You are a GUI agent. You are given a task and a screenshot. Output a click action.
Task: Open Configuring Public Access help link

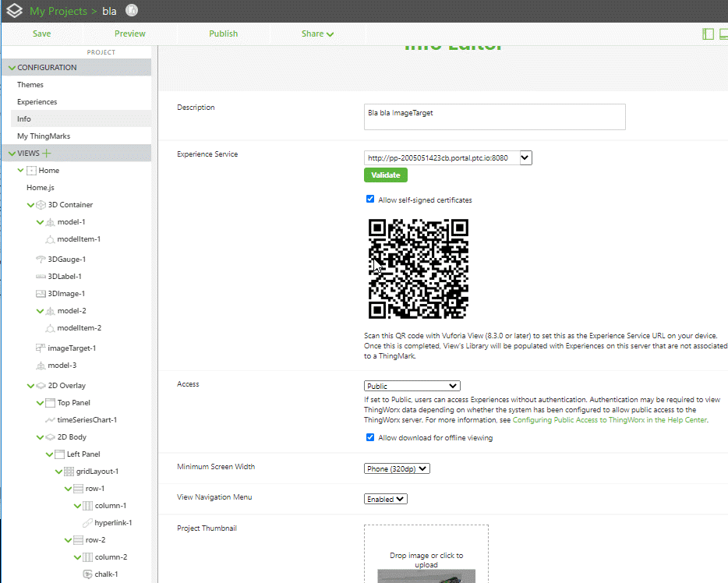tap(610, 419)
